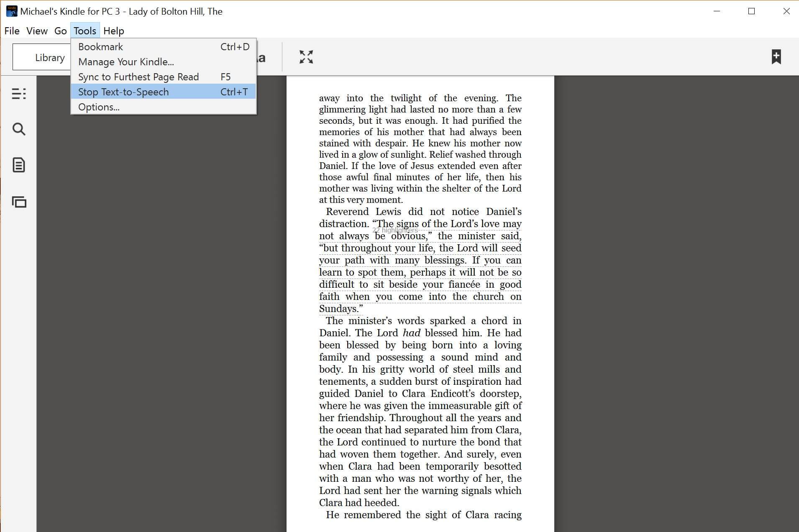
Task: Choose Bookmark from Tools menu
Action: (164, 47)
